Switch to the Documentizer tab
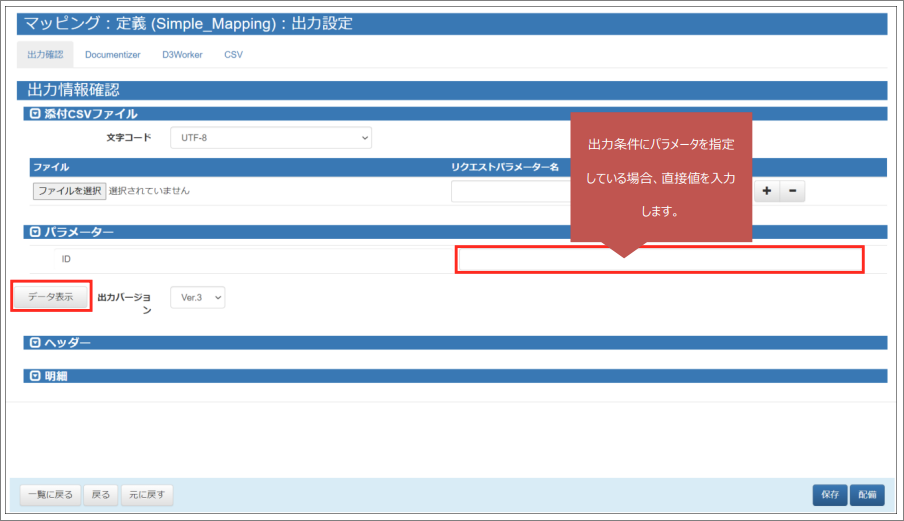904x521 pixels. point(112,55)
